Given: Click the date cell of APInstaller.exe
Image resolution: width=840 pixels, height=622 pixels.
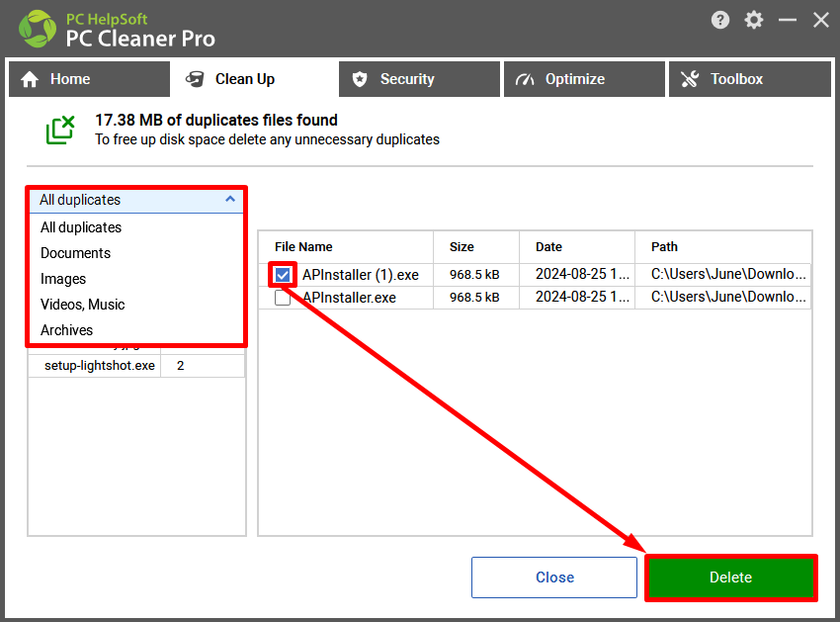Looking at the screenshot, I should (x=577, y=298).
